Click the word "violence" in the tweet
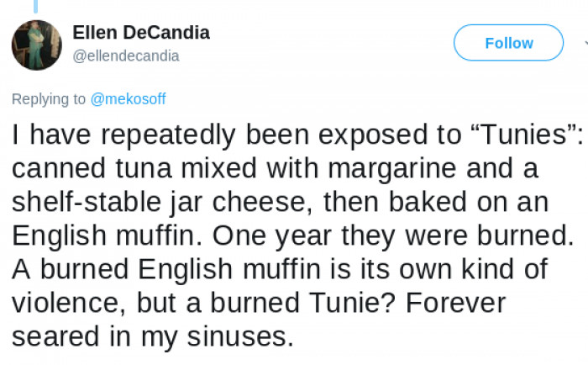The height and width of the screenshot is (365, 588). pyautogui.click(x=66, y=303)
